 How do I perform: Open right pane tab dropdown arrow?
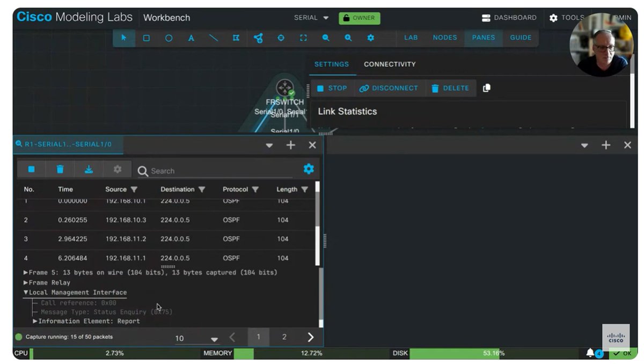click(x=584, y=145)
